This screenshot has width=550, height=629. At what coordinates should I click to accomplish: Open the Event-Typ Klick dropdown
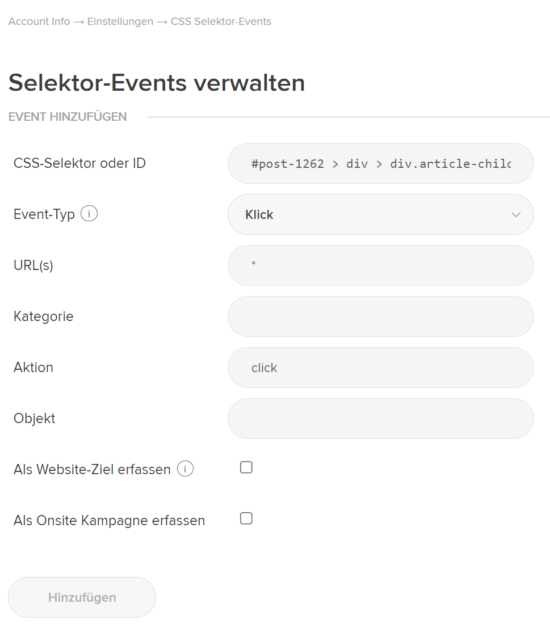(x=380, y=215)
